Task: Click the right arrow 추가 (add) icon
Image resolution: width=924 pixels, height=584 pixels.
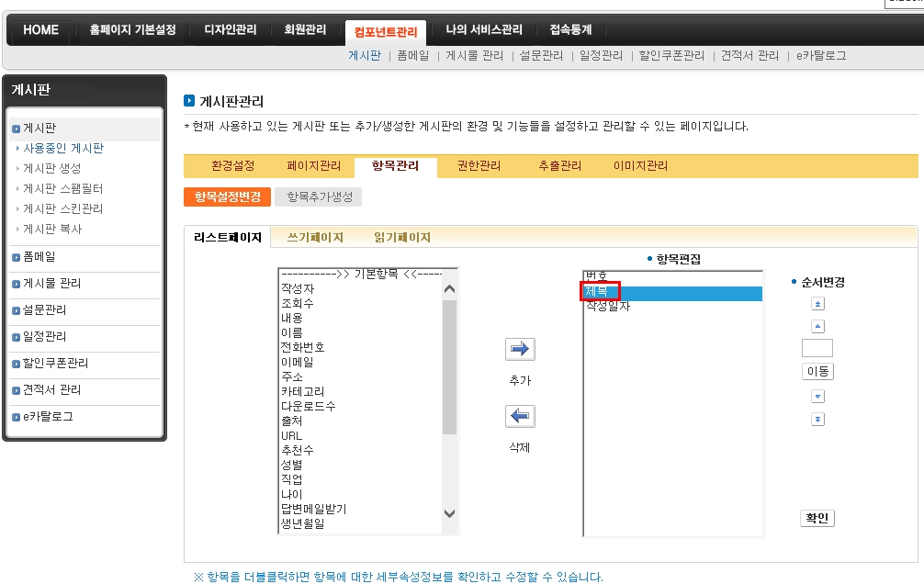Action: [520, 349]
